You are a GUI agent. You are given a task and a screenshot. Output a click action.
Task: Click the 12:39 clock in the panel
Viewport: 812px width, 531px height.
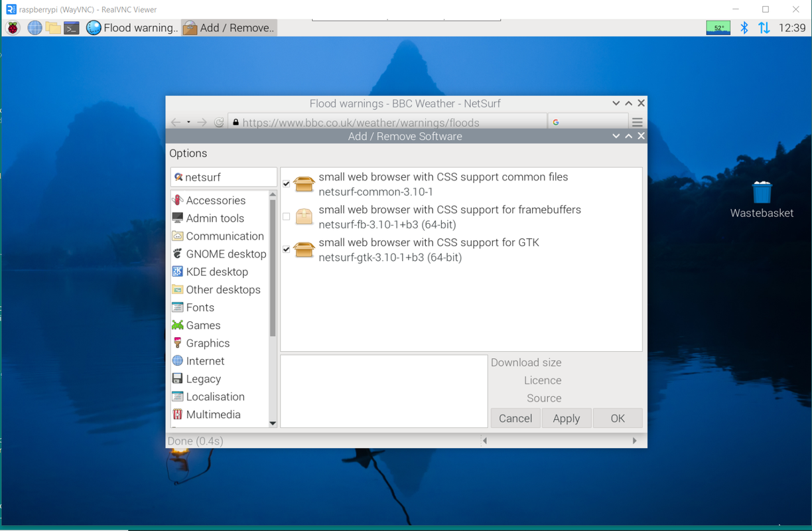(792, 28)
